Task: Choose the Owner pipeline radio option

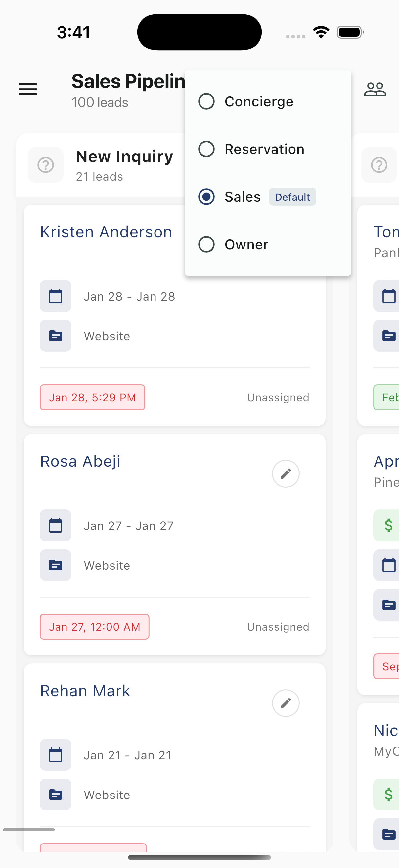Action: click(206, 244)
